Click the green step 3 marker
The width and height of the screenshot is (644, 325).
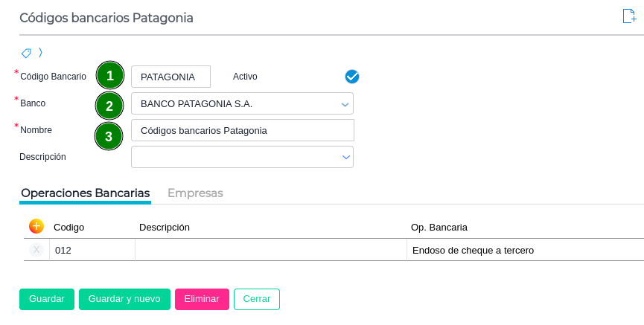coord(109,136)
